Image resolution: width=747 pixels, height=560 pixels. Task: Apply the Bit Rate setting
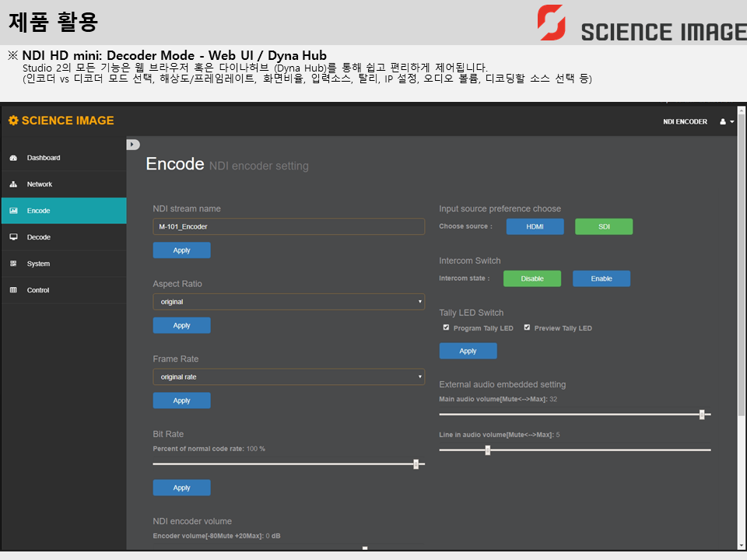click(x=181, y=488)
